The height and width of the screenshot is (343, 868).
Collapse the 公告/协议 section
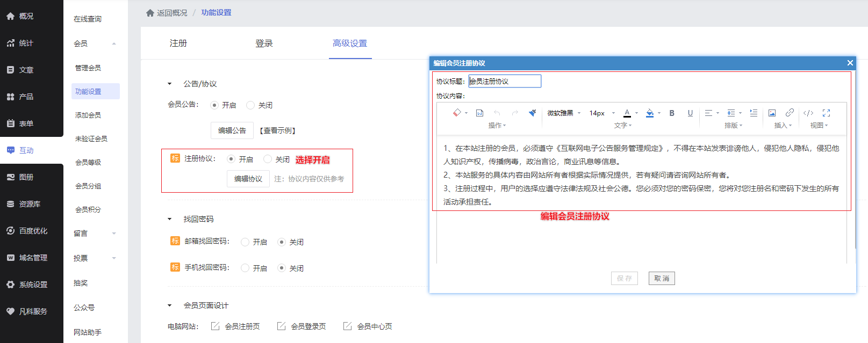pyautogui.click(x=170, y=84)
